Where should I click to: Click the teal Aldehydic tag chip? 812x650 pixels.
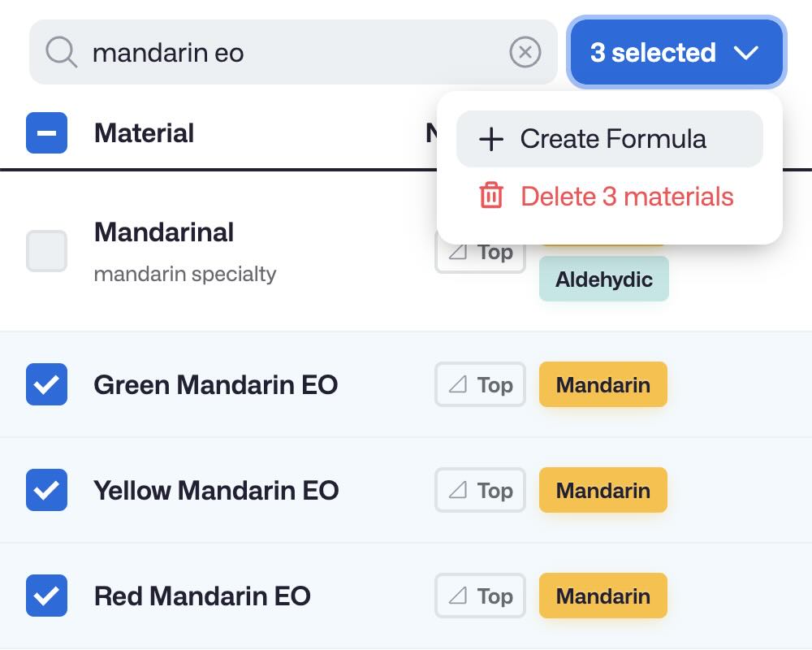[x=603, y=278]
